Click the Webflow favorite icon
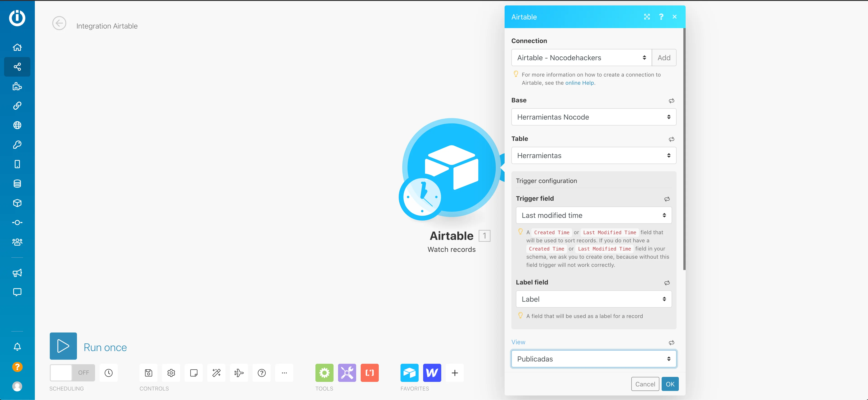This screenshot has height=400, width=868. point(432,373)
